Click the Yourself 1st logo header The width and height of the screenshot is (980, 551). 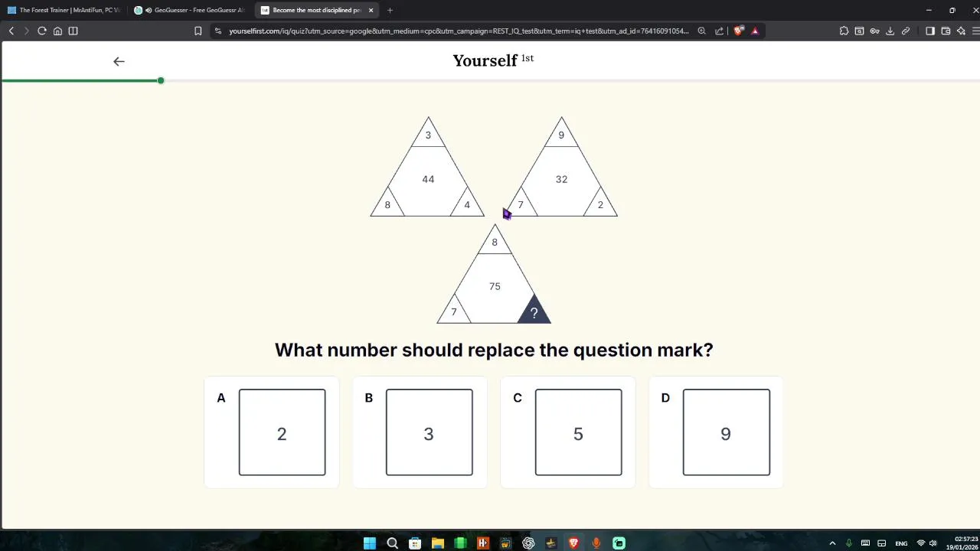coord(493,60)
